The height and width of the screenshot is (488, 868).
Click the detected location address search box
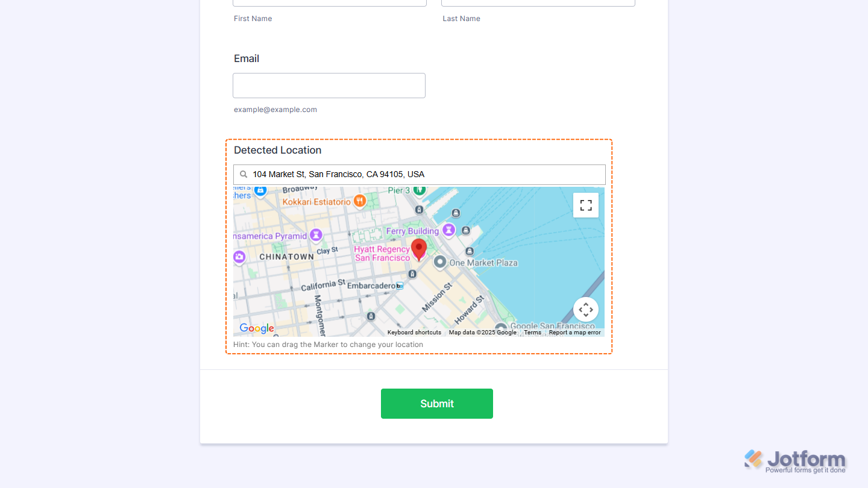tap(419, 174)
